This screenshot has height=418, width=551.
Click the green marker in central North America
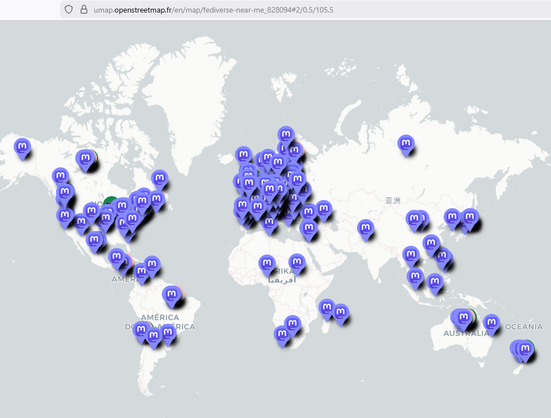click(112, 201)
